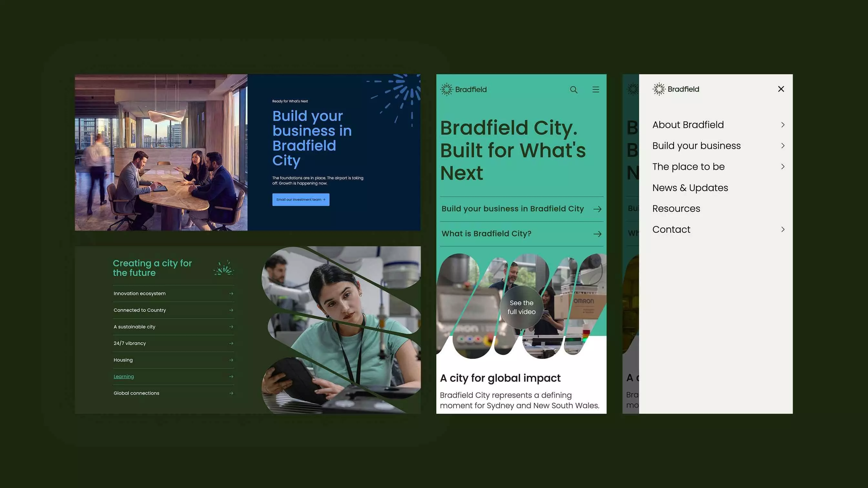The height and width of the screenshot is (488, 868).
Task: Expand Contact submenu chevron
Action: (783, 229)
